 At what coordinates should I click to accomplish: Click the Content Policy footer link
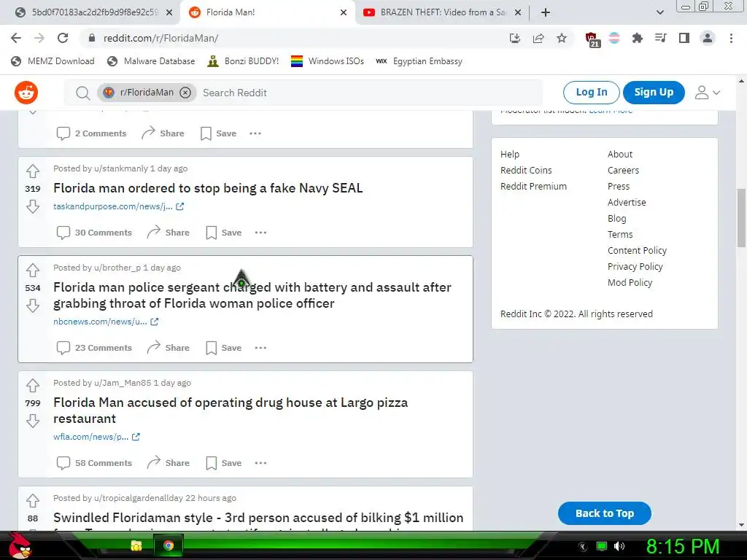click(x=637, y=251)
